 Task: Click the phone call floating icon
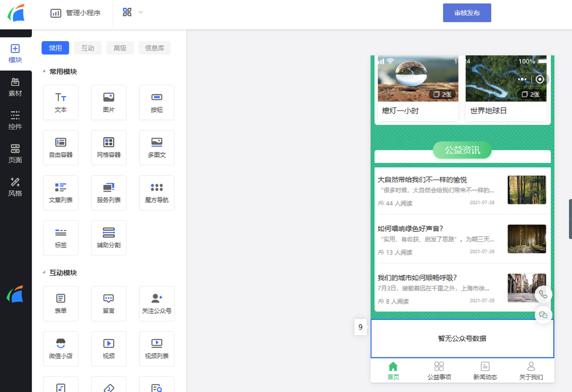point(543,294)
